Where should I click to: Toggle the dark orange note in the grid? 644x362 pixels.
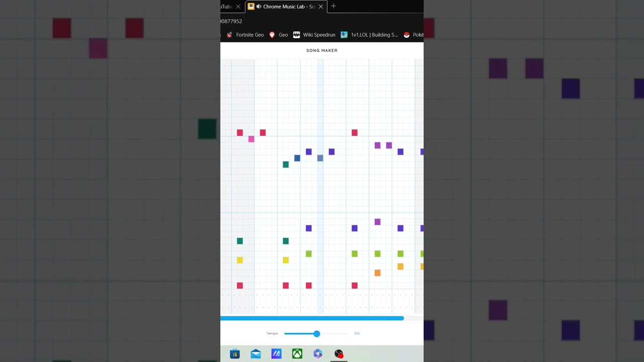377,273
